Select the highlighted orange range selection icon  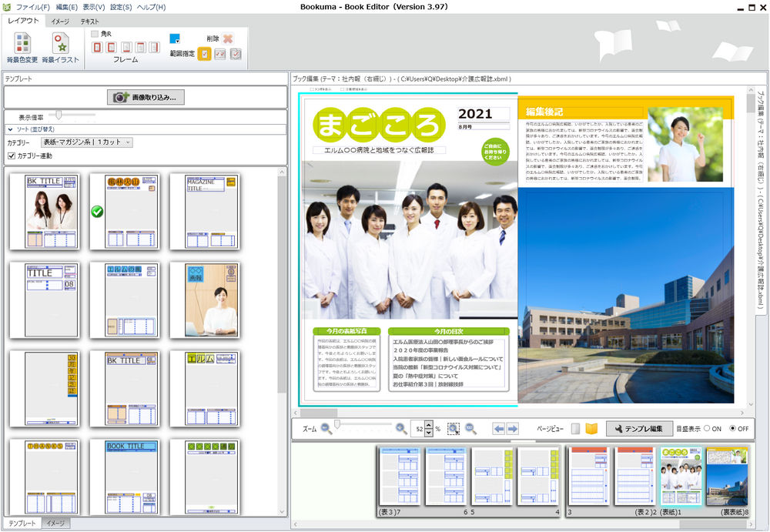click(x=204, y=54)
